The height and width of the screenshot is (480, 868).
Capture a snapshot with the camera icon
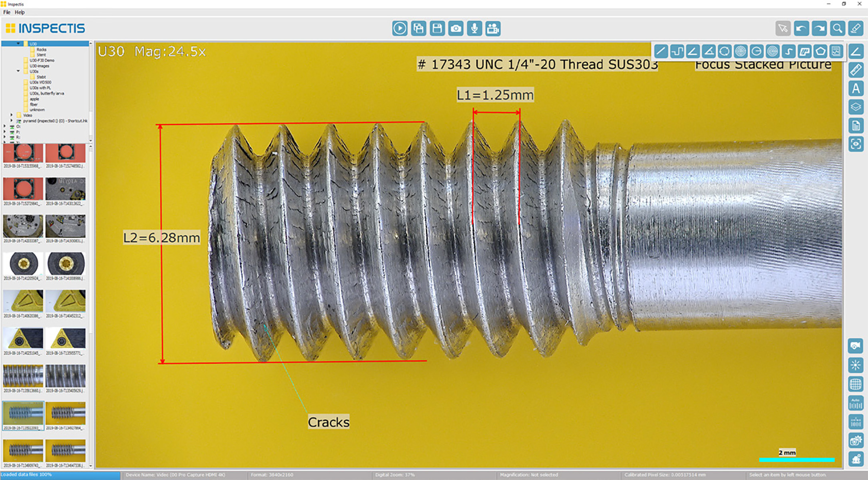(456, 29)
